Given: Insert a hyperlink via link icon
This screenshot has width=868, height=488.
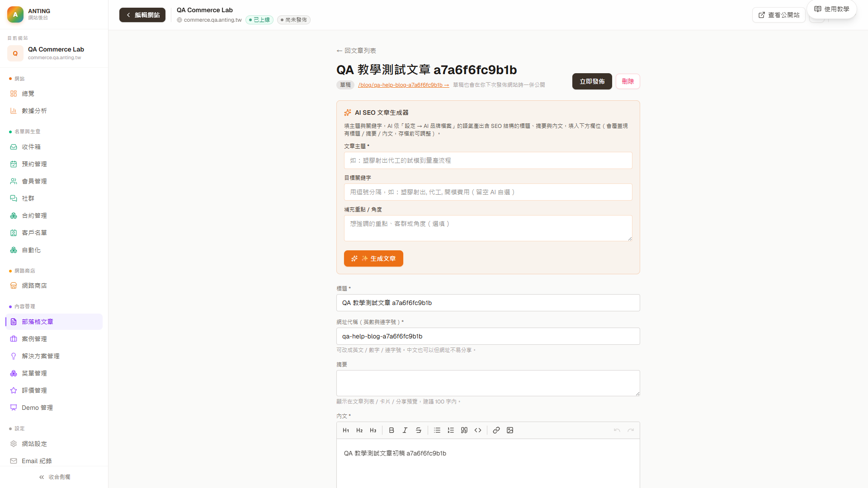Looking at the screenshot, I should [496, 430].
